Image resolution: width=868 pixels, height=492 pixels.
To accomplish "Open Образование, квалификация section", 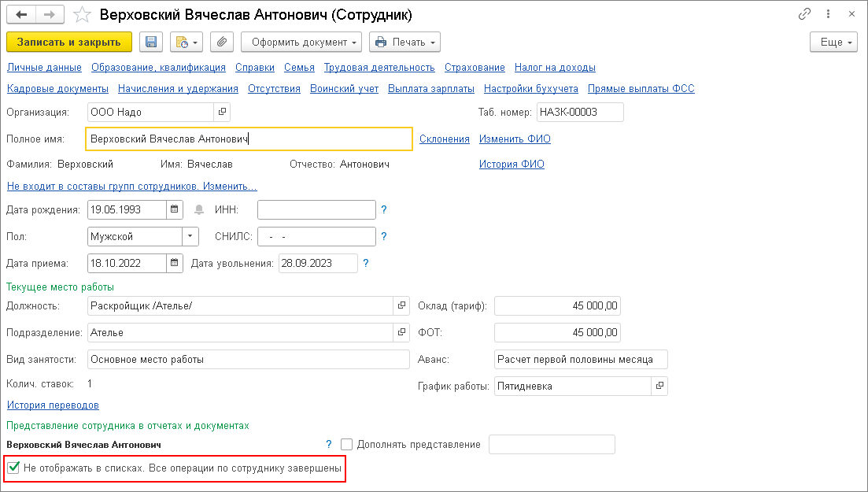I will [158, 68].
